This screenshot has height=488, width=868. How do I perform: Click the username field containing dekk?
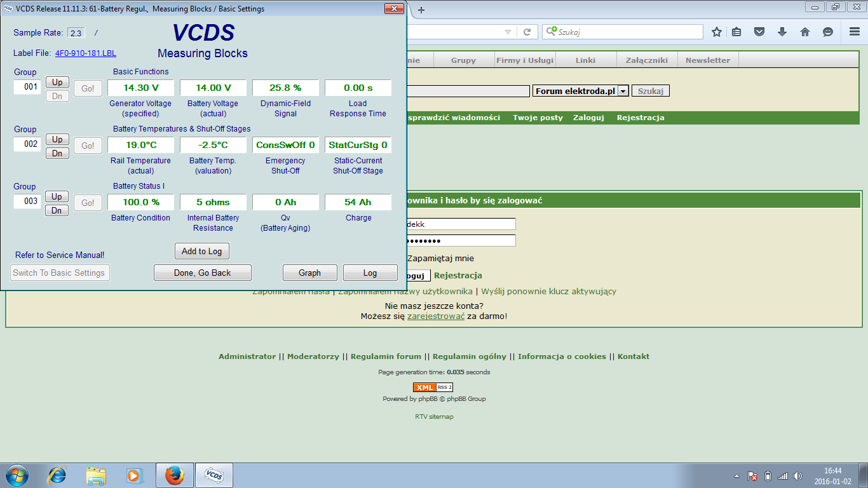pyautogui.click(x=461, y=224)
